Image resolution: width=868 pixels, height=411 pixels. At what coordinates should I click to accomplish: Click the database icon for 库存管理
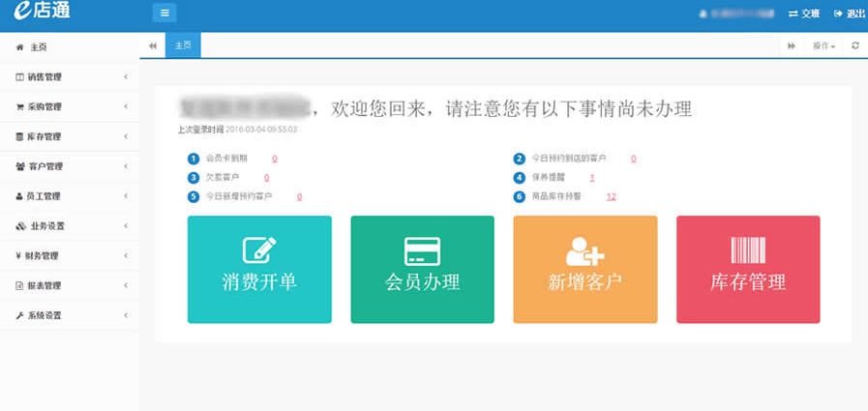pyautogui.click(x=20, y=136)
